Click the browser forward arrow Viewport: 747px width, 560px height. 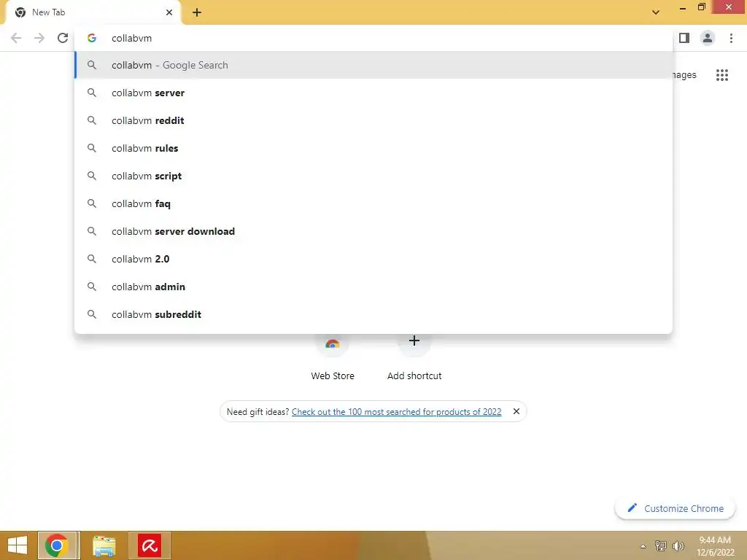[x=39, y=38]
